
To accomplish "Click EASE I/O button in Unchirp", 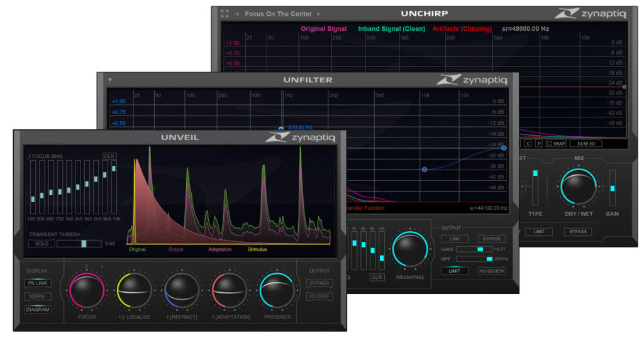I will pos(586,144).
